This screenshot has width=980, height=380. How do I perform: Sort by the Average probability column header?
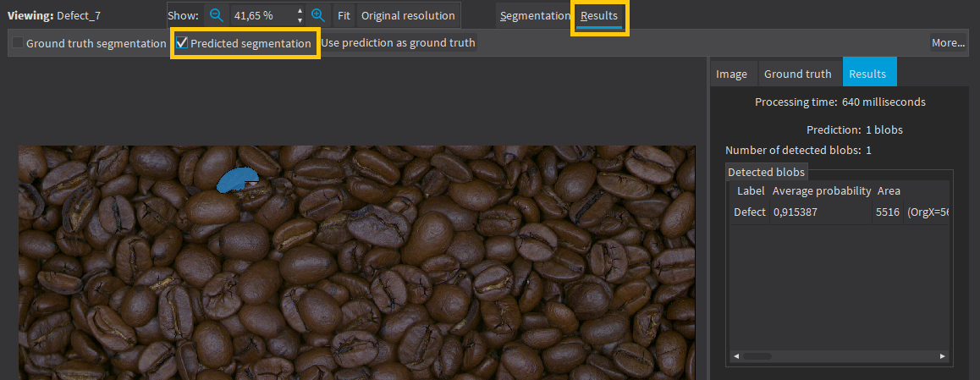tap(821, 191)
